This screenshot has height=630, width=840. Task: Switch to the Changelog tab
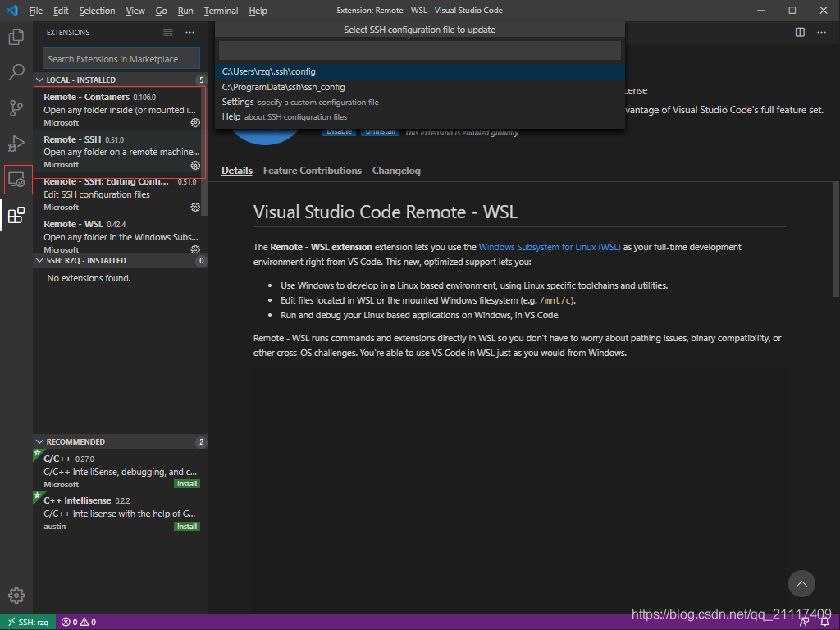tap(396, 171)
